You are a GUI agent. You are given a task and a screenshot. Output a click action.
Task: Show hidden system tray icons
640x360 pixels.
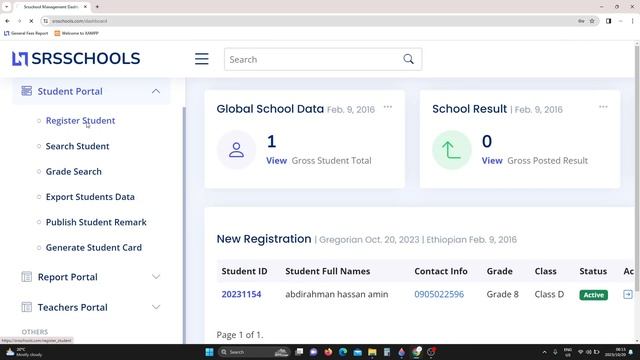pos(544,352)
